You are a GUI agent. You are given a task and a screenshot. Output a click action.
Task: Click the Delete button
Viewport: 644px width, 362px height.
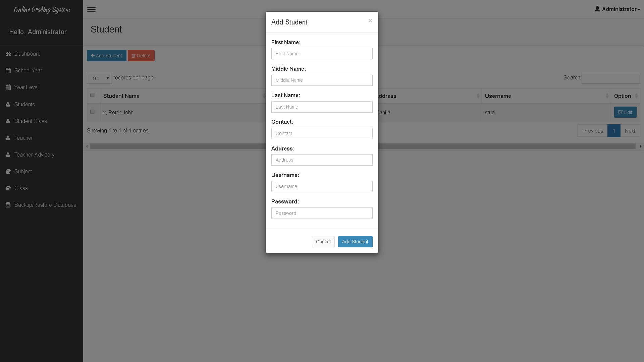click(x=141, y=55)
